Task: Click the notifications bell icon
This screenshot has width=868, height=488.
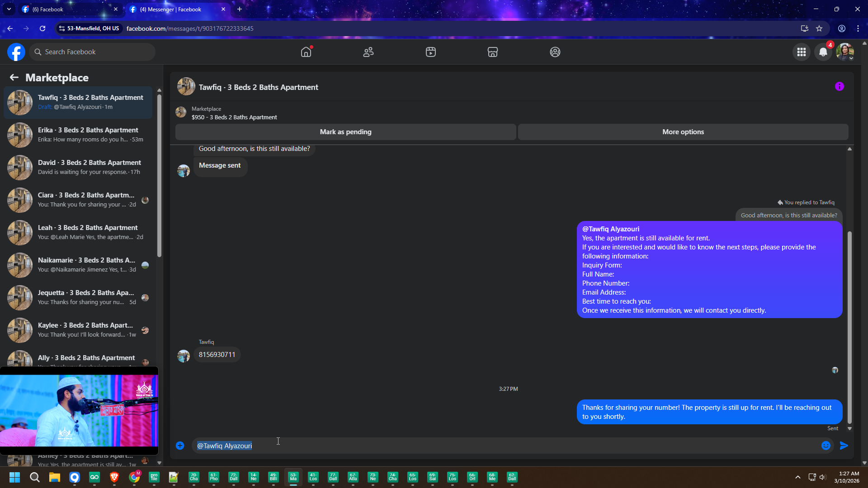Action: click(823, 52)
